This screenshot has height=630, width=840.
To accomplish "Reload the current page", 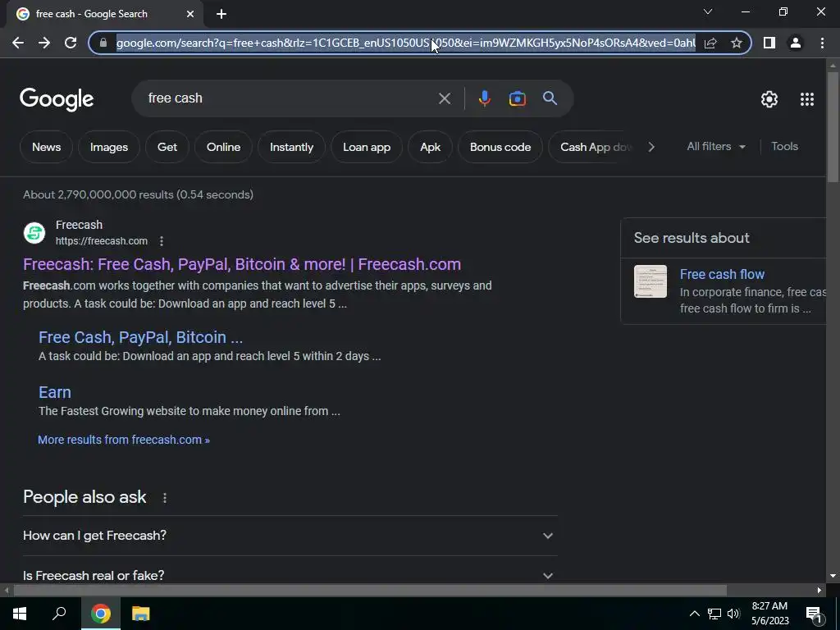I will (x=71, y=43).
